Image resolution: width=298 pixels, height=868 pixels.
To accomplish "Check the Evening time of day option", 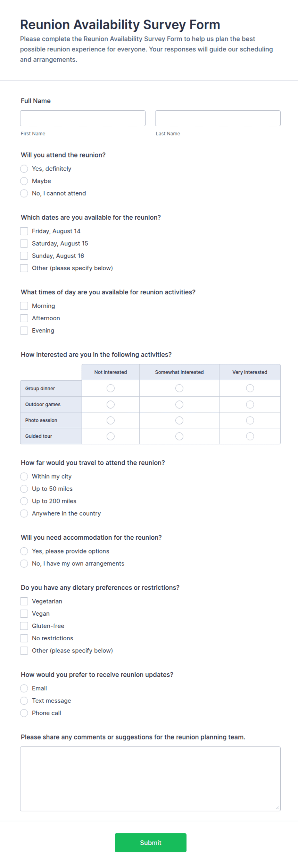I will [24, 331].
